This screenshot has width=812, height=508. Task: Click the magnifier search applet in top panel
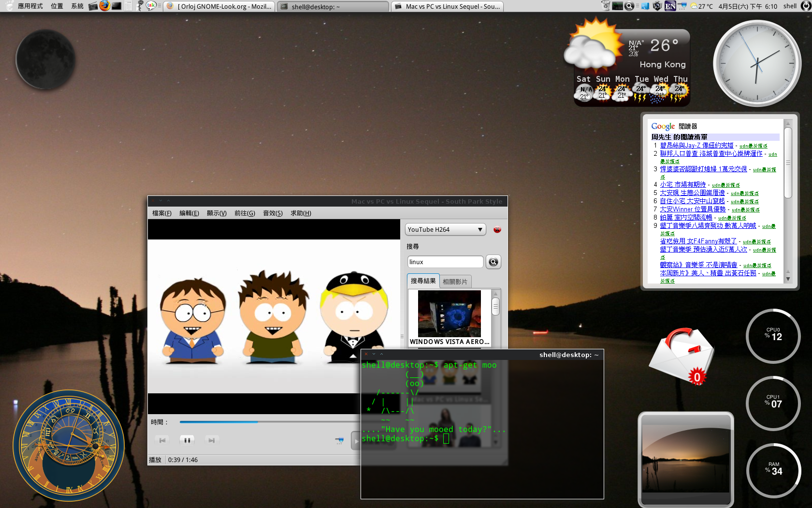(x=629, y=6)
